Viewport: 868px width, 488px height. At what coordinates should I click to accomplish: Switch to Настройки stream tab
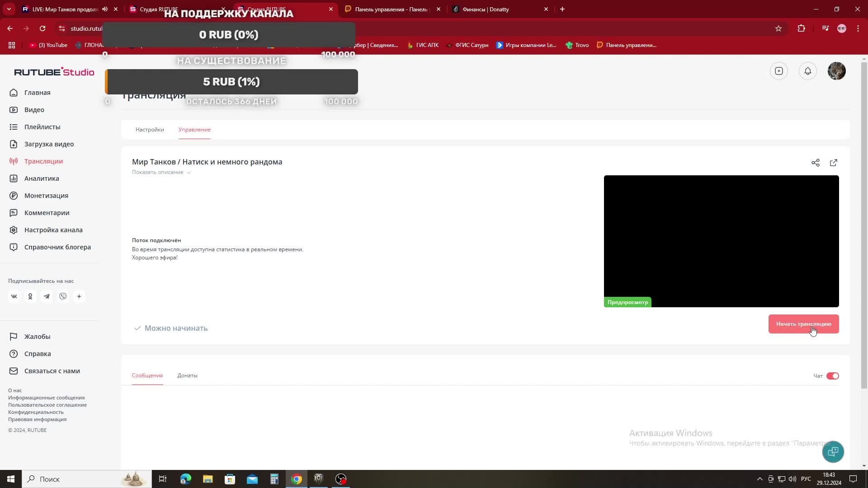pyautogui.click(x=149, y=129)
